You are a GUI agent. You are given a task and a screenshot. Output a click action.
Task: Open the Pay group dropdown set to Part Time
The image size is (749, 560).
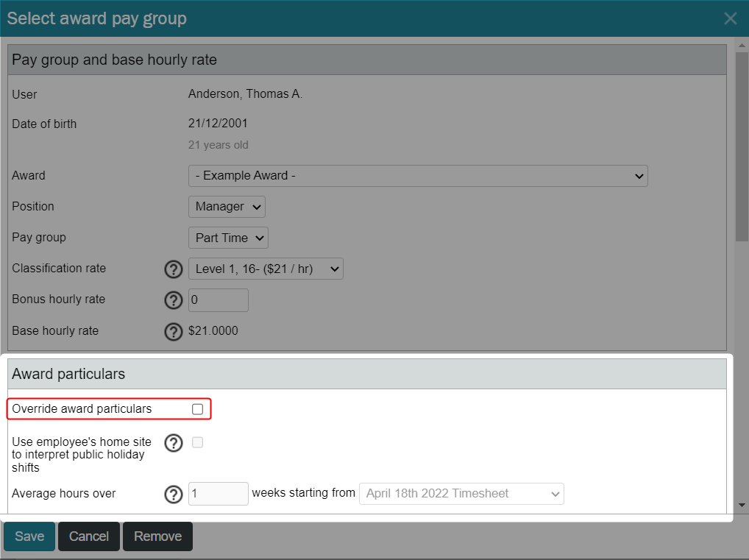click(x=228, y=238)
